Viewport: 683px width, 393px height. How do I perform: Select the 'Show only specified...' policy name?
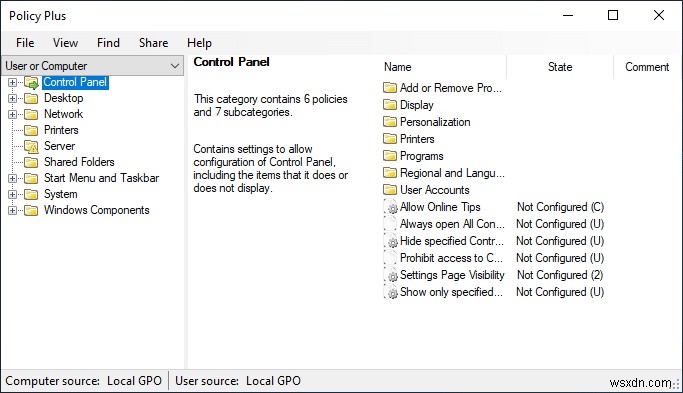pos(451,291)
